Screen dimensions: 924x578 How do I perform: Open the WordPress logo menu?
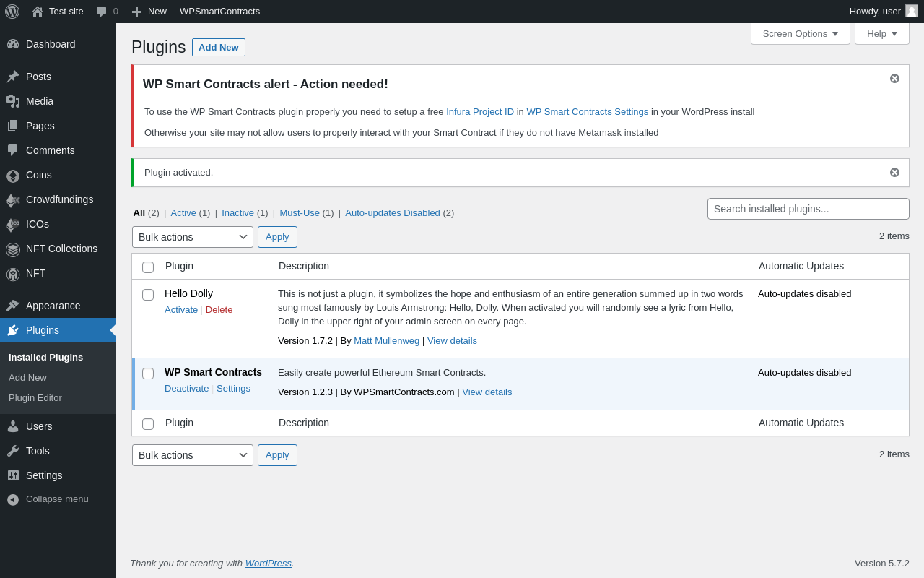pos(12,12)
